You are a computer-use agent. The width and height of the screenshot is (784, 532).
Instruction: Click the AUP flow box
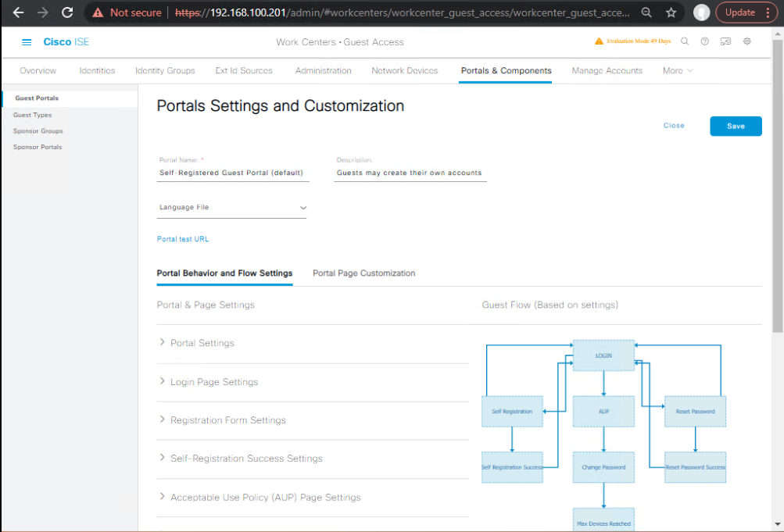tap(603, 412)
